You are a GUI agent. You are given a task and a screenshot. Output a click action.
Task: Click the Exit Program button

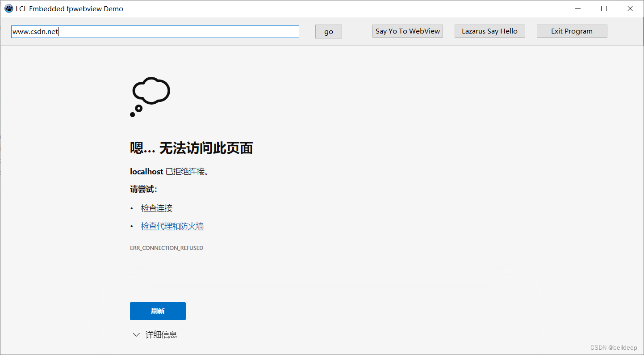click(572, 31)
